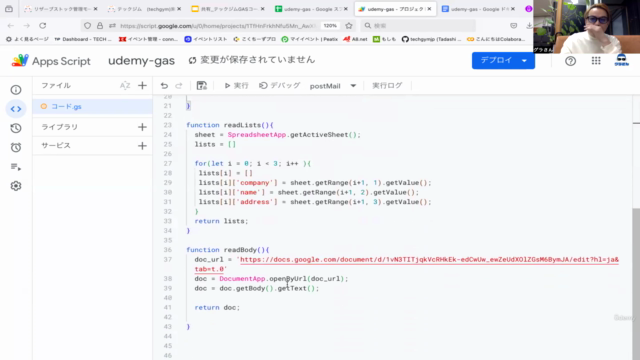Click the browser 検索 search field
Viewport: 640px width, 360px height.
pos(418,26)
